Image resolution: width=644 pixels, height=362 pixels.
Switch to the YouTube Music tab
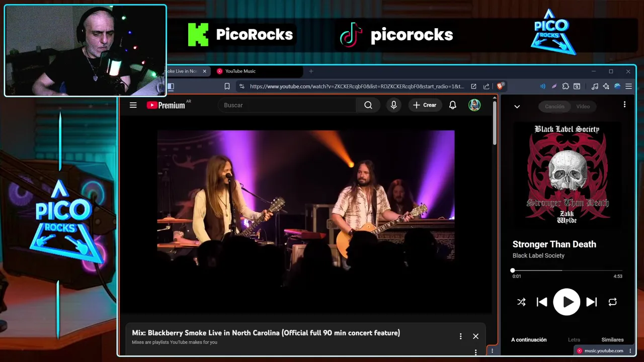coord(257,71)
